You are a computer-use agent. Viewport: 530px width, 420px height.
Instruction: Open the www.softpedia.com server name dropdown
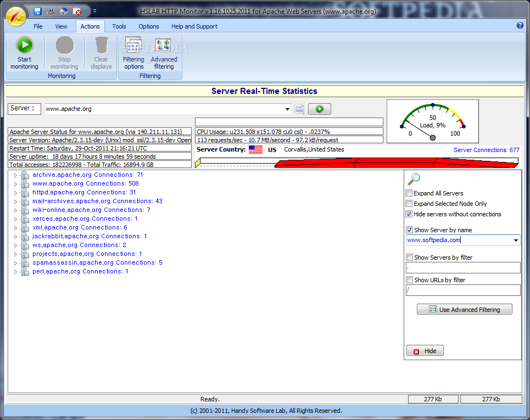[516, 240]
